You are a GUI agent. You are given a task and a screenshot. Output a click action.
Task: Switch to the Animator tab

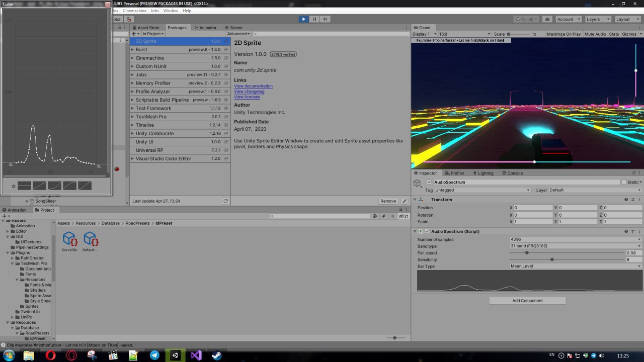point(205,28)
